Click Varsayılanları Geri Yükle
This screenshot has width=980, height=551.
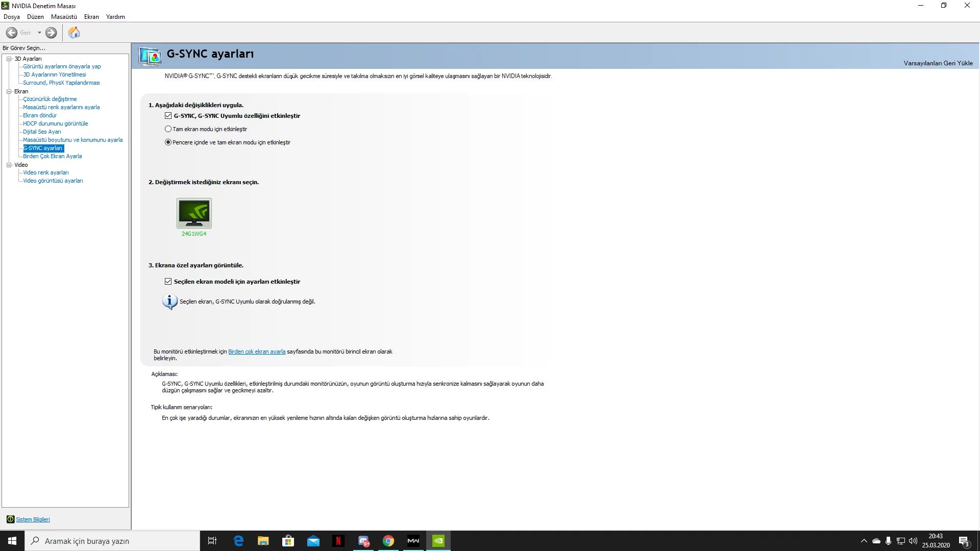pyautogui.click(x=938, y=63)
